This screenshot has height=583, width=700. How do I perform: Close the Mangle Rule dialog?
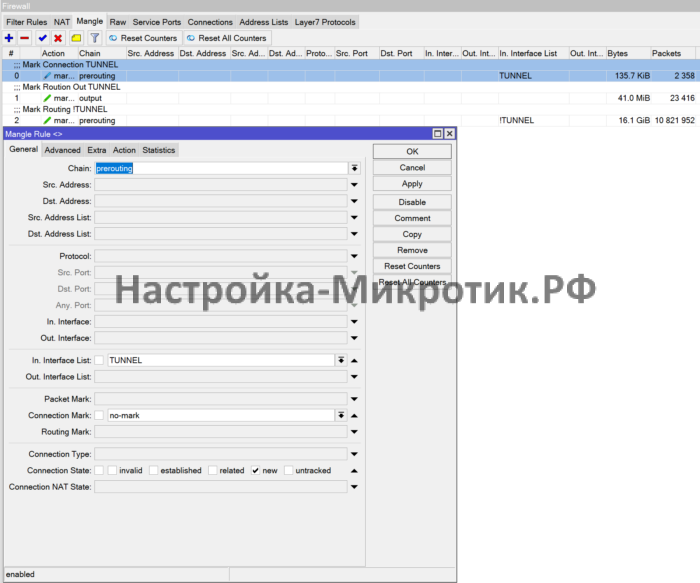[x=450, y=133]
